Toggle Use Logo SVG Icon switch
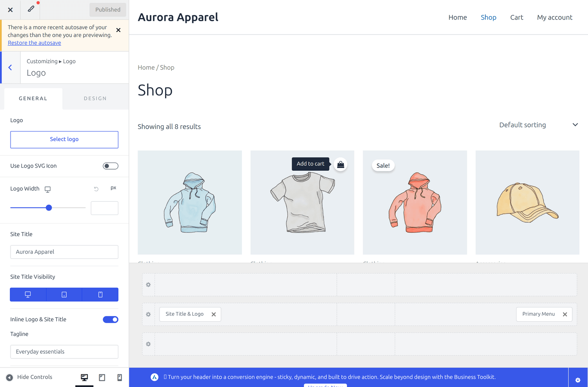This screenshot has width=588, height=387. [x=111, y=166]
